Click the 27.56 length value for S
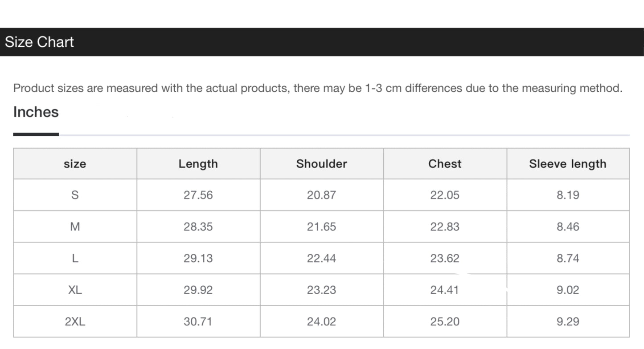 [198, 195]
